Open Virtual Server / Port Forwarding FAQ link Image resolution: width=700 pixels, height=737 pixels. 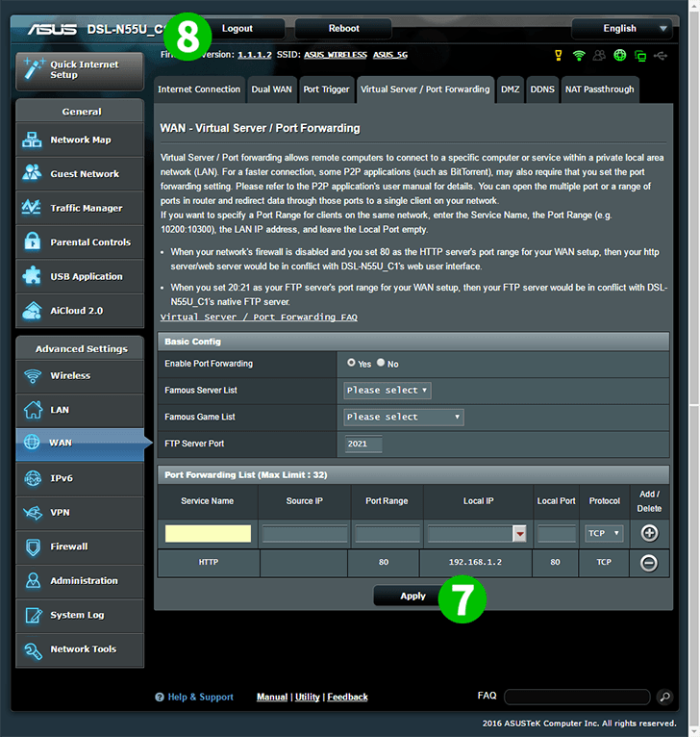pyautogui.click(x=259, y=318)
